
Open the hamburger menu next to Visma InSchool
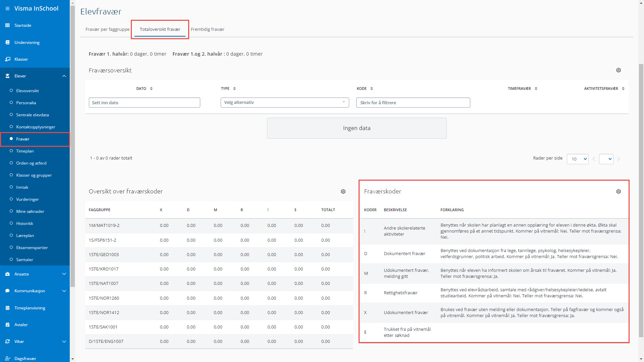7,8
